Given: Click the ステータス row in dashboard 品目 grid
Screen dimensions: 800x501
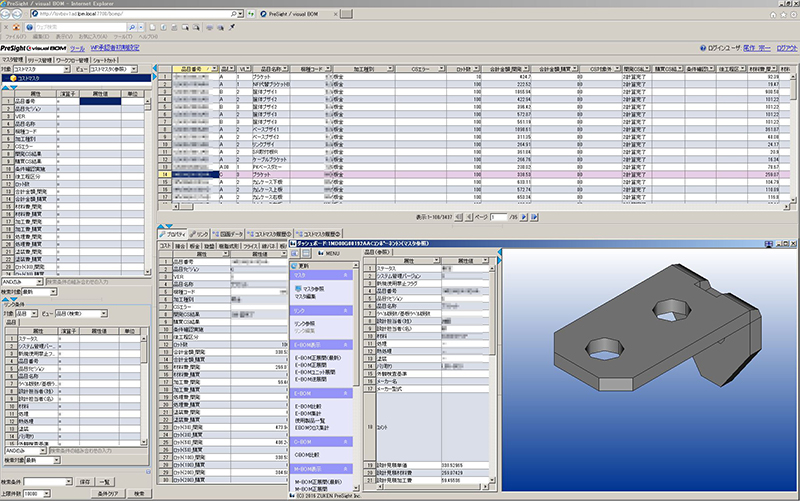Looking at the screenshot, I should [426, 268].
